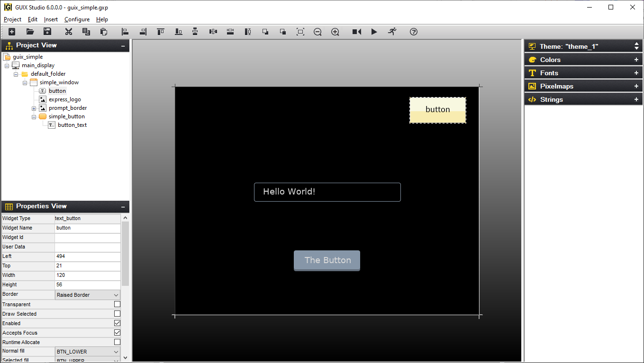The height and width of the screenshot is (363, 644).
Task: Open the Insert menu
Action: click(50, 19)
